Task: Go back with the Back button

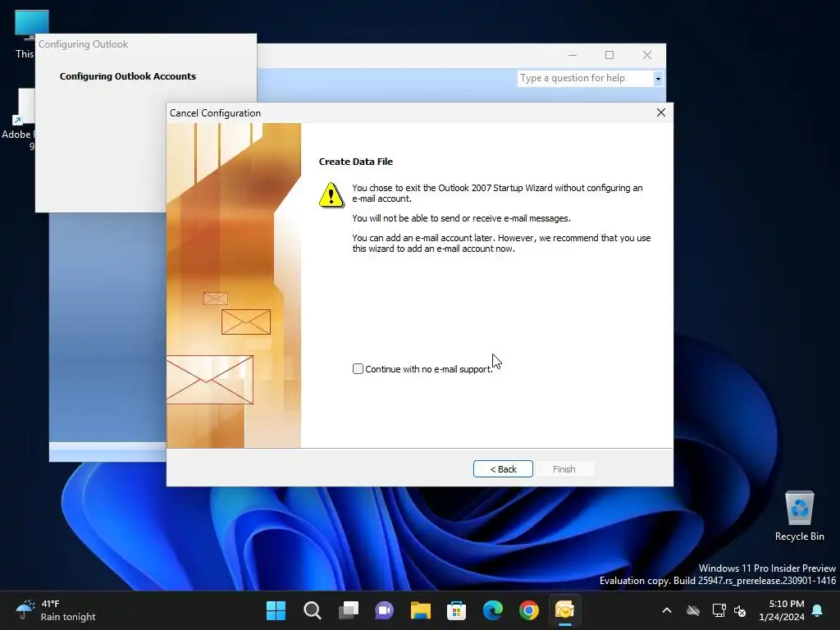Action: pyautogui.click(x=503, y=468)
